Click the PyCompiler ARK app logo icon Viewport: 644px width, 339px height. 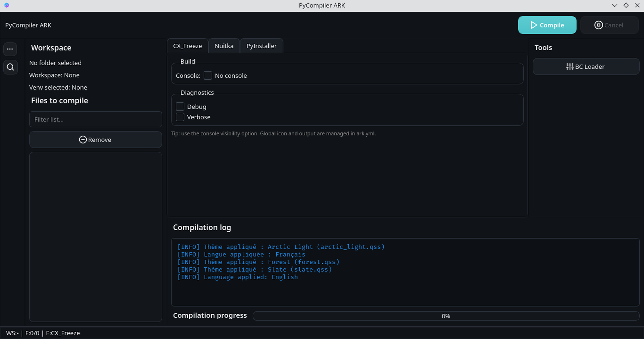pos(7,5)
